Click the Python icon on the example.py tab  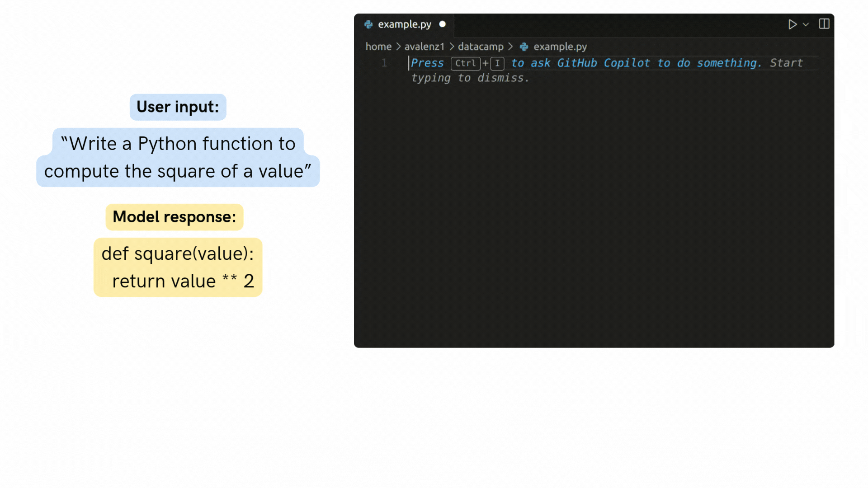368,24
